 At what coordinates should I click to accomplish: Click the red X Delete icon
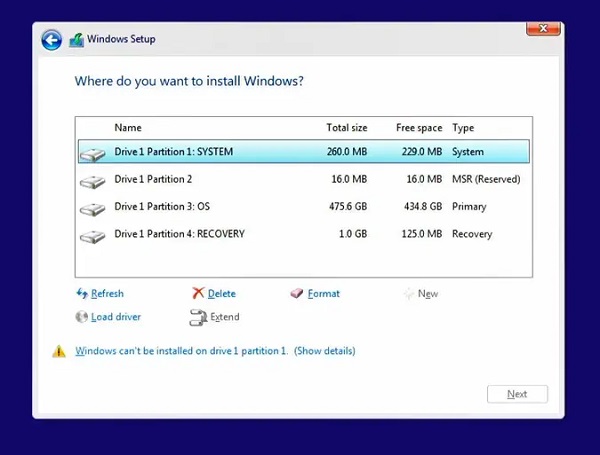point(198,293)
